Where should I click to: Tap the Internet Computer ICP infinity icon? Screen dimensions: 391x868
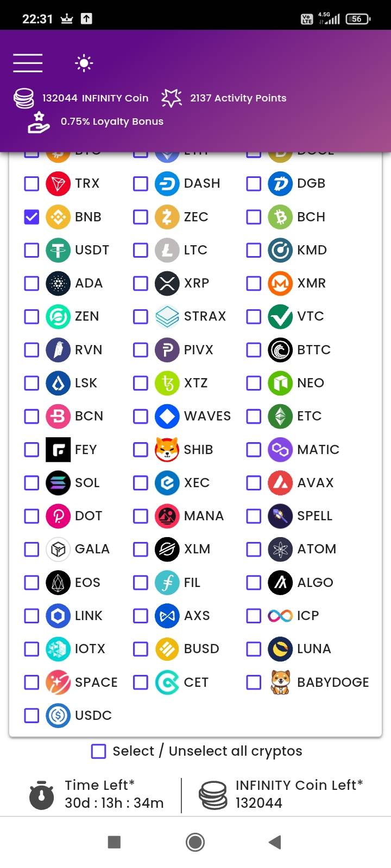tap(280, 616)
